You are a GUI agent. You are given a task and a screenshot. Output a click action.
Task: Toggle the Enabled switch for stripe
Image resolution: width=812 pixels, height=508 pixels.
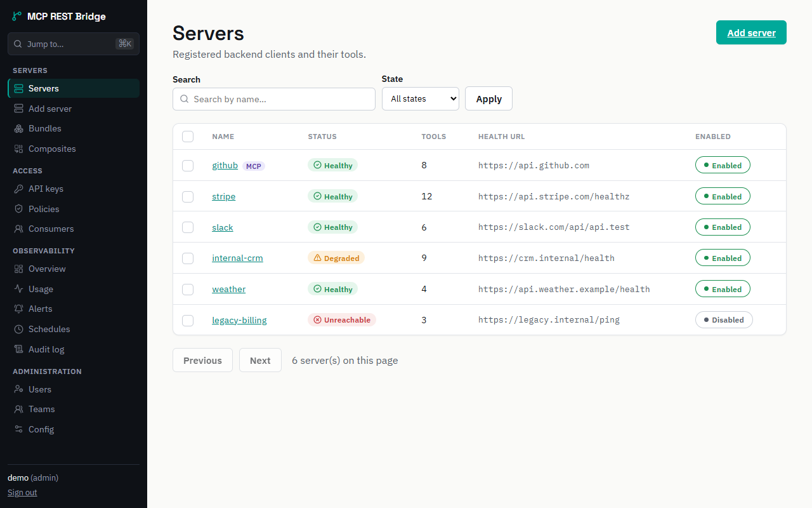click(x=723, y=196)
